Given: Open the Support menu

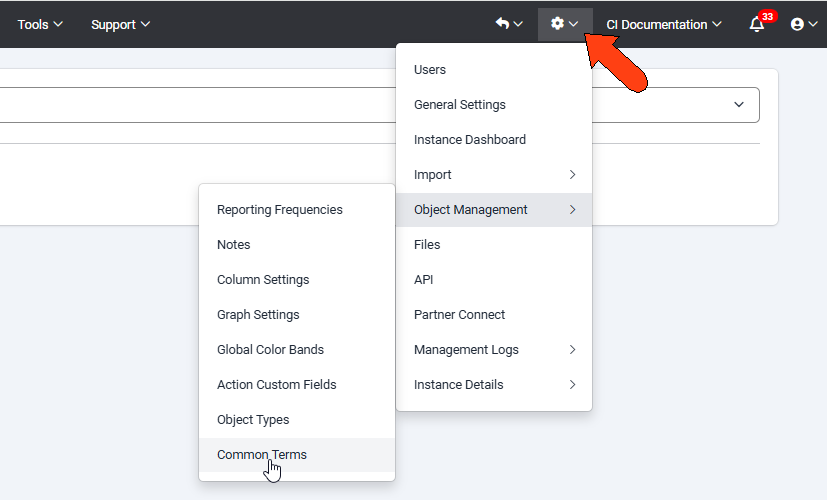Looking at the screenshot, I should (x=120, y=24).
